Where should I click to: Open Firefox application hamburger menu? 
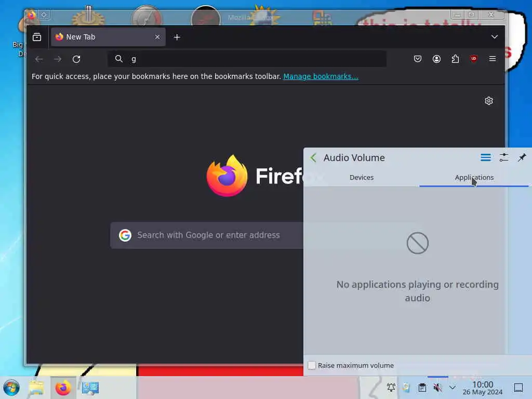[493, 59]
